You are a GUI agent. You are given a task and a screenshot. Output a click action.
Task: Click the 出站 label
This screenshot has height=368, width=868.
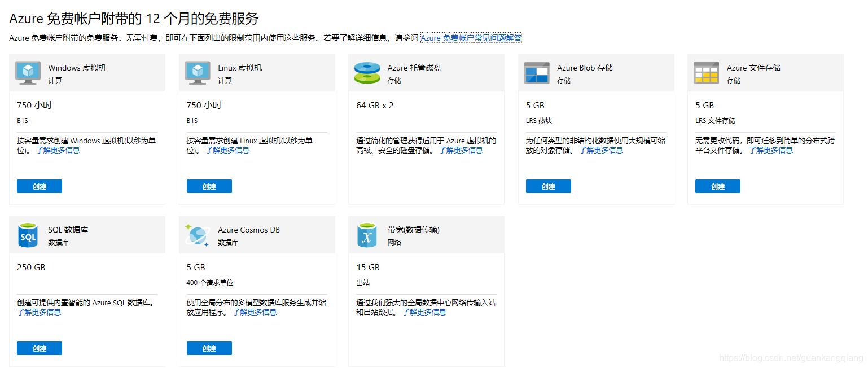coord(363,283)
